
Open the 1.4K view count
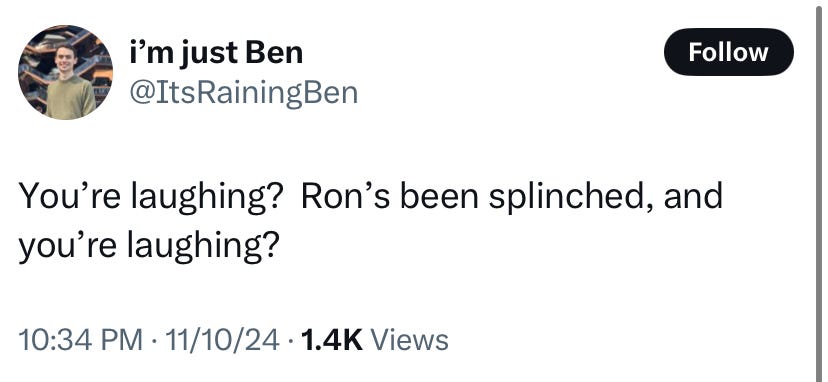coord(332,340)
